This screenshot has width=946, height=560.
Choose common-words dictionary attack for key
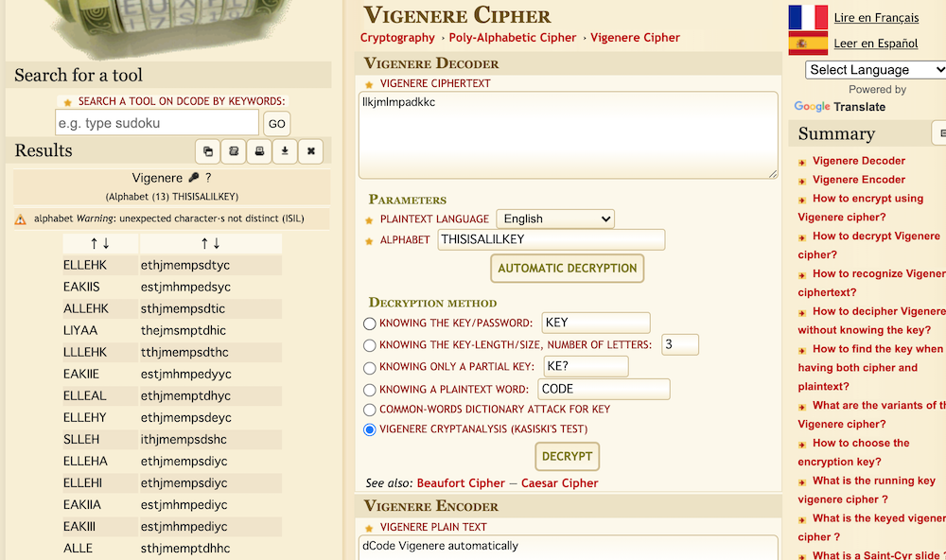pyautogui.click(x=370, y=410)
